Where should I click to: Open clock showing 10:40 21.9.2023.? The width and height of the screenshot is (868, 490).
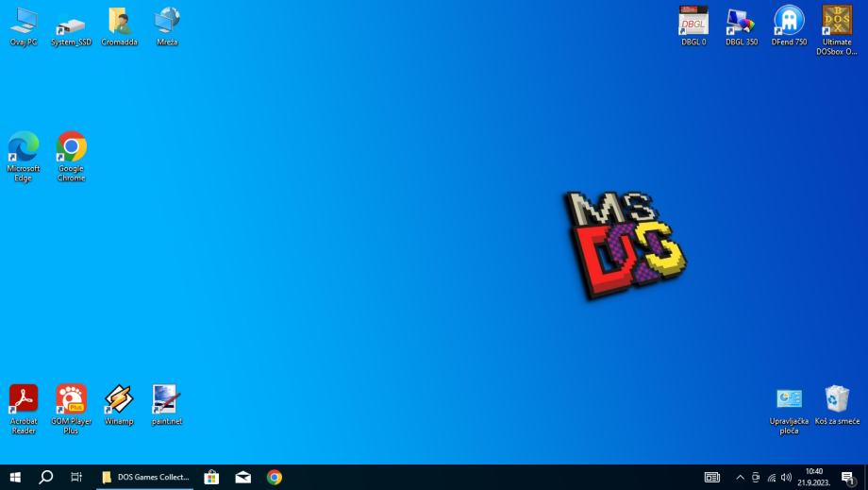click(x=813, y=478)
